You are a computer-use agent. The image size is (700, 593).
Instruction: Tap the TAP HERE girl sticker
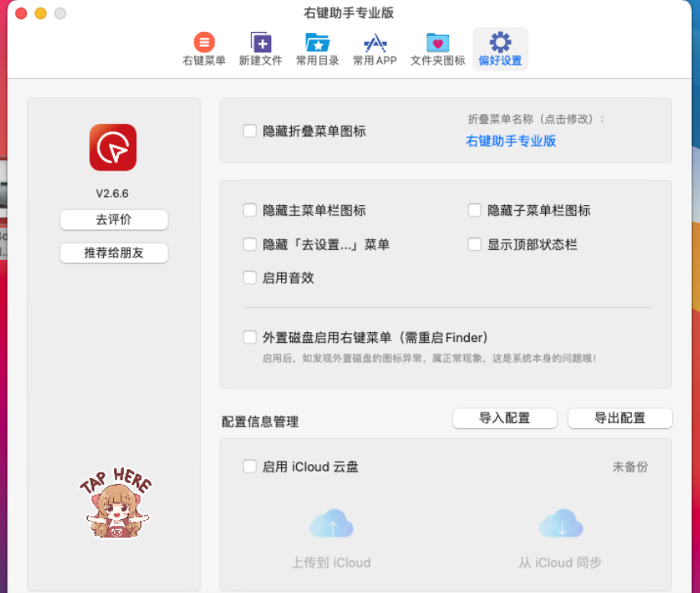(116, 503)
